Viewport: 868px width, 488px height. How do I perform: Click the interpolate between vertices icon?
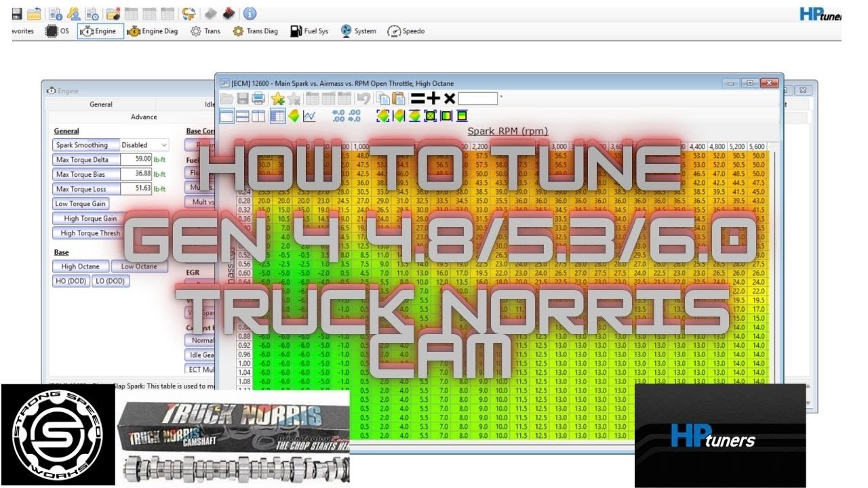pyautogui.click(x=383, y=116)
